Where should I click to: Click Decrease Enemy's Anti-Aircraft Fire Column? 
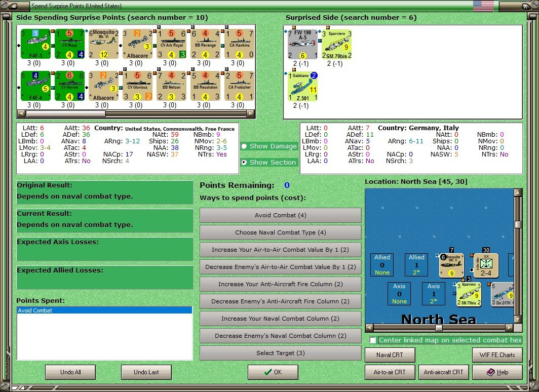click(x=281, y=301)
